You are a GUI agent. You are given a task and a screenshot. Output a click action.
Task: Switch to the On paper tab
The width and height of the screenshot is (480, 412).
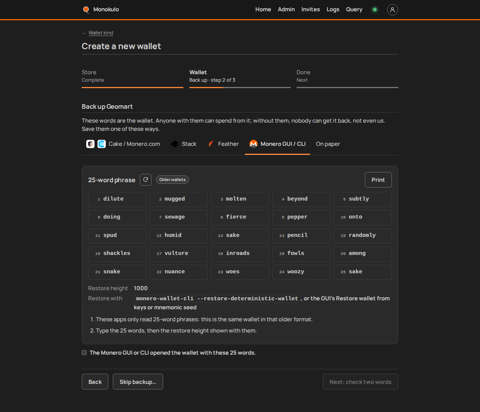328,144
